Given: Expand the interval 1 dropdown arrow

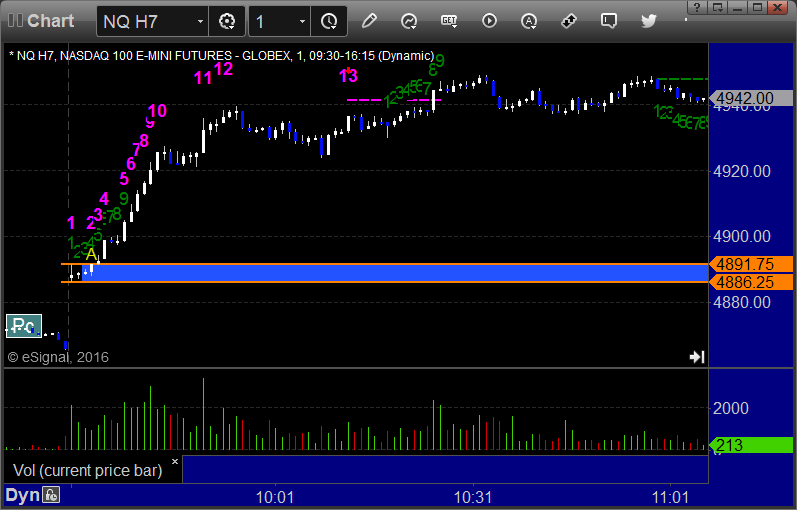Looking at the screenshot, I should coord(302,21).
